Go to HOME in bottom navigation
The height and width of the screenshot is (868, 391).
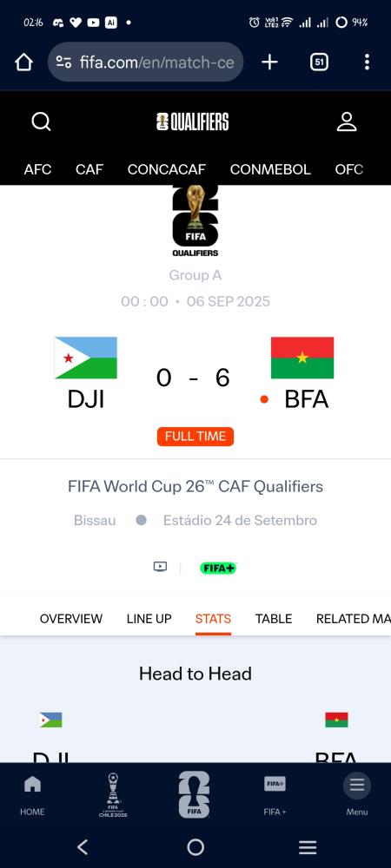click(x=32, y=794)
